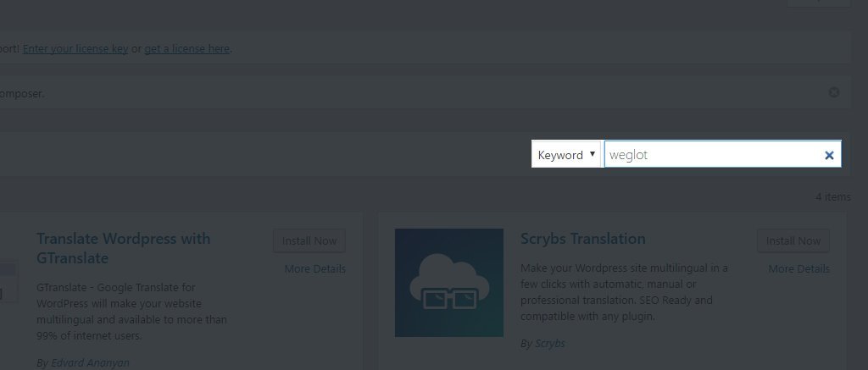Open the 'get a license here' link
Image resolution: width=868 pixels, height=370 pixels.
point(186,48)
